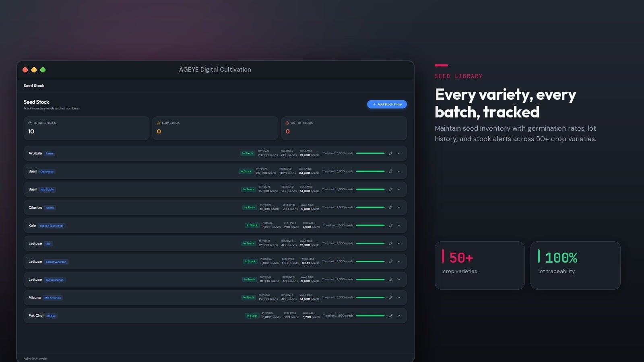Expand the Cilantro Santo row chevron

click(399, 208)
